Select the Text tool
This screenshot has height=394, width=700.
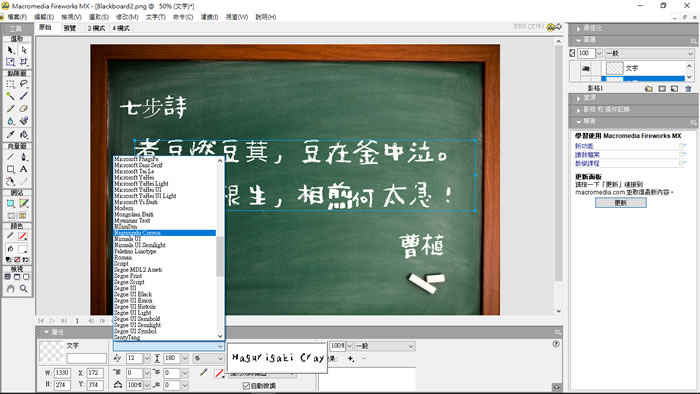(x=24, y=169)
